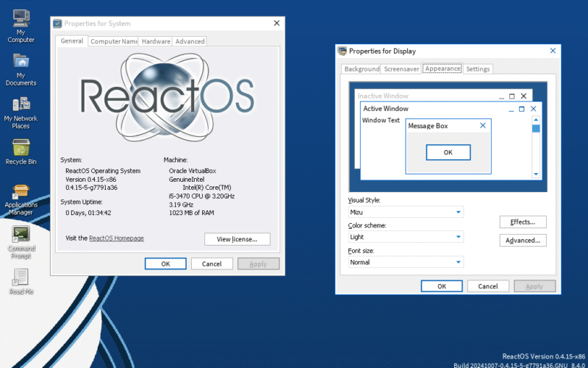Switch to the Screensaver tab
The height and width of the screenshot is (368, 588).
(401, 69)
